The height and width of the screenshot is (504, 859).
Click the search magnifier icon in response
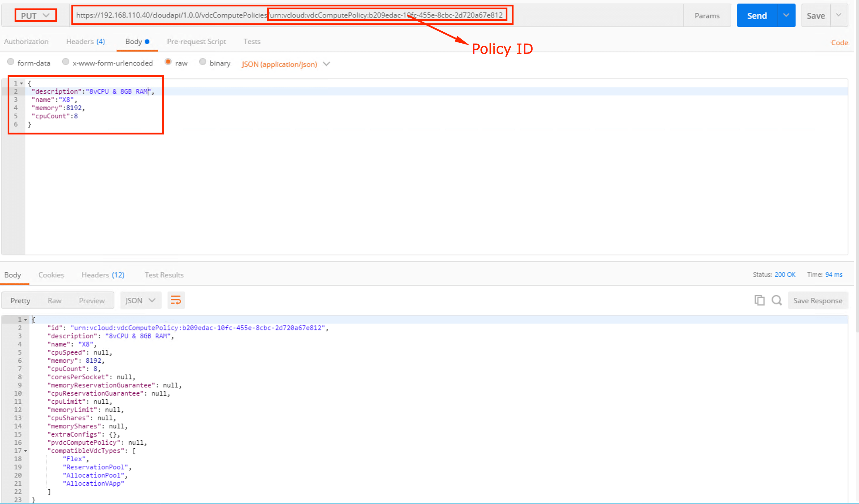(x=777, y=300)
